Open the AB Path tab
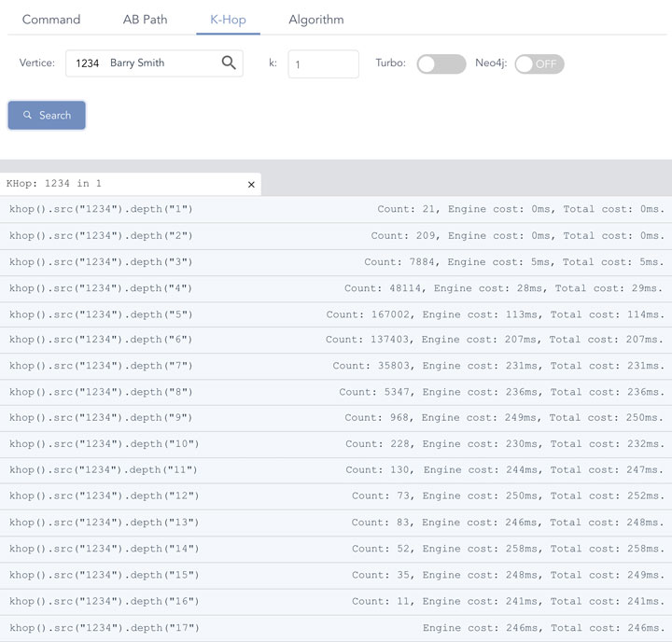 (145, 20)
